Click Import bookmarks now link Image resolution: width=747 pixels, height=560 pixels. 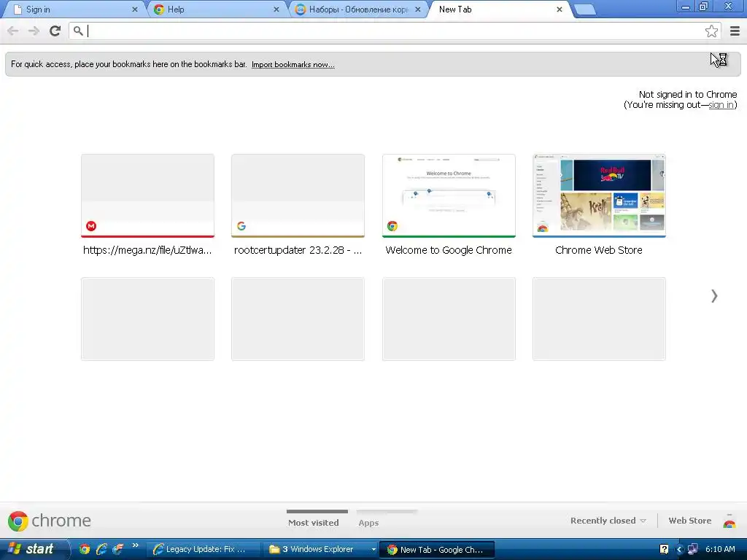[293, 64]
